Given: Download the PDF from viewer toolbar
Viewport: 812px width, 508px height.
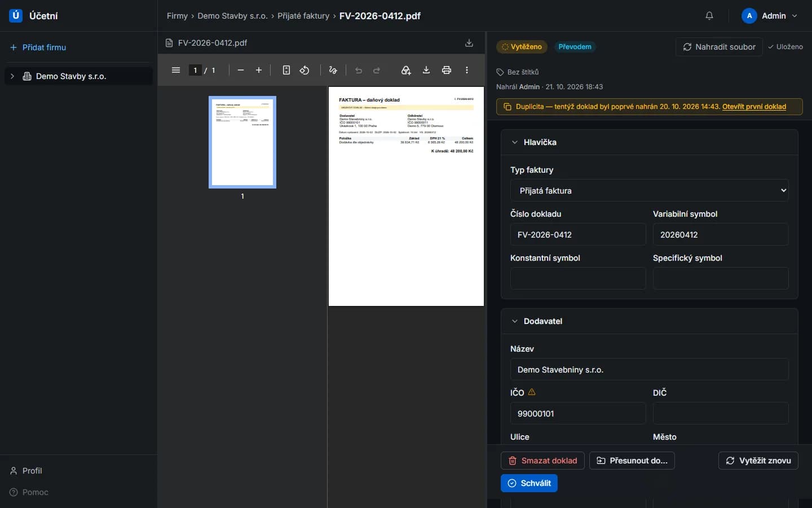Looking at the screenshot, I should tap(426, 70).
